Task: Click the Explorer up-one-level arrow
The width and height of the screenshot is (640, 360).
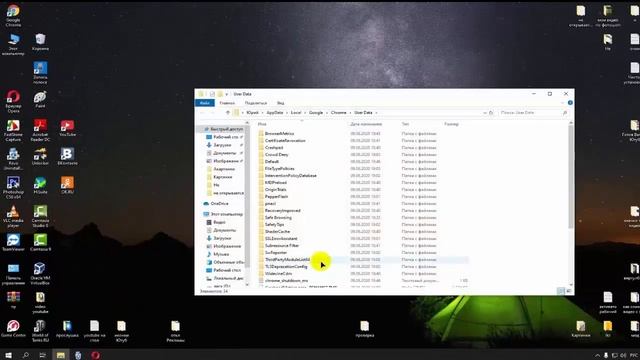Action: pos(228,112)
